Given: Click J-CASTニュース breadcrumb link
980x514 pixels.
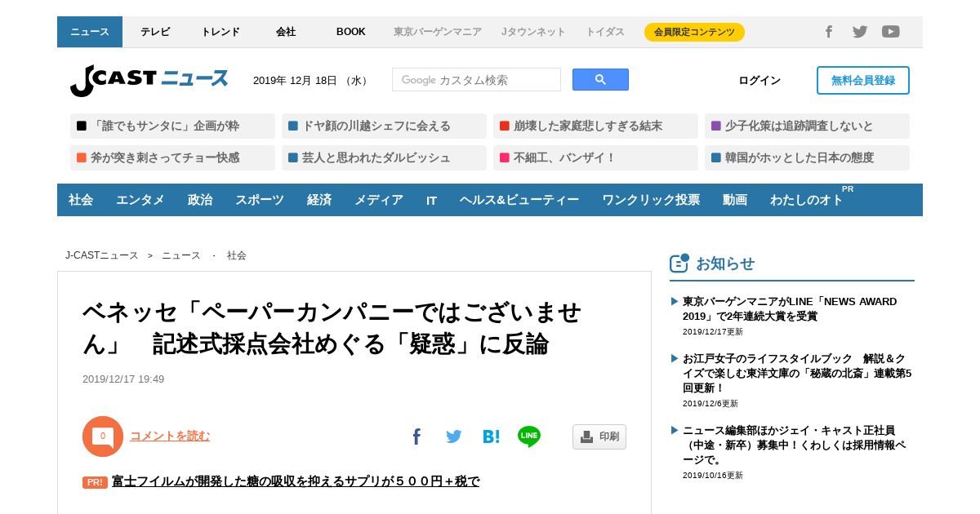Looking at the screenshot, I should (x=102, y=255).
